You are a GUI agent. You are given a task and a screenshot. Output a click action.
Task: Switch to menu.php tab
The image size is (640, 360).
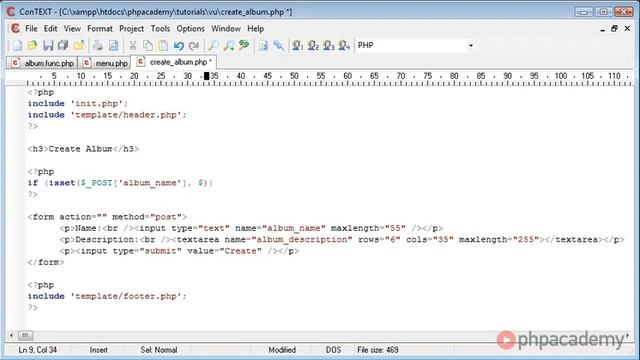point(105,63)
